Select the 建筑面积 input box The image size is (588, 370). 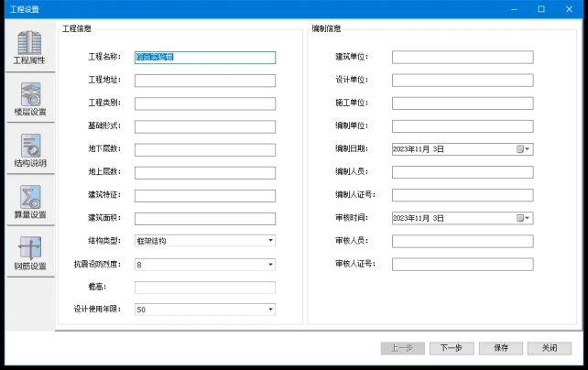[x=204, y=218]
